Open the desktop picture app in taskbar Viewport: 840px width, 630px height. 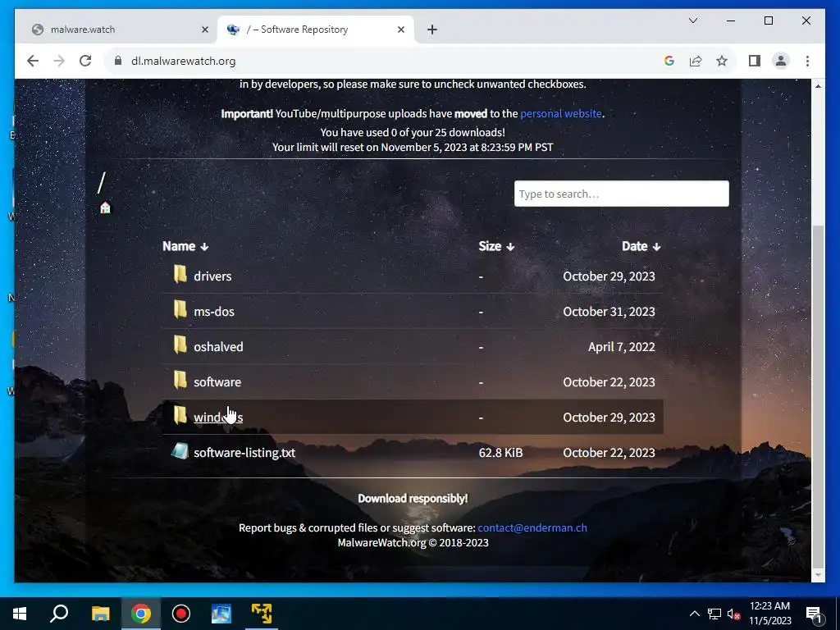coord(221,614)
